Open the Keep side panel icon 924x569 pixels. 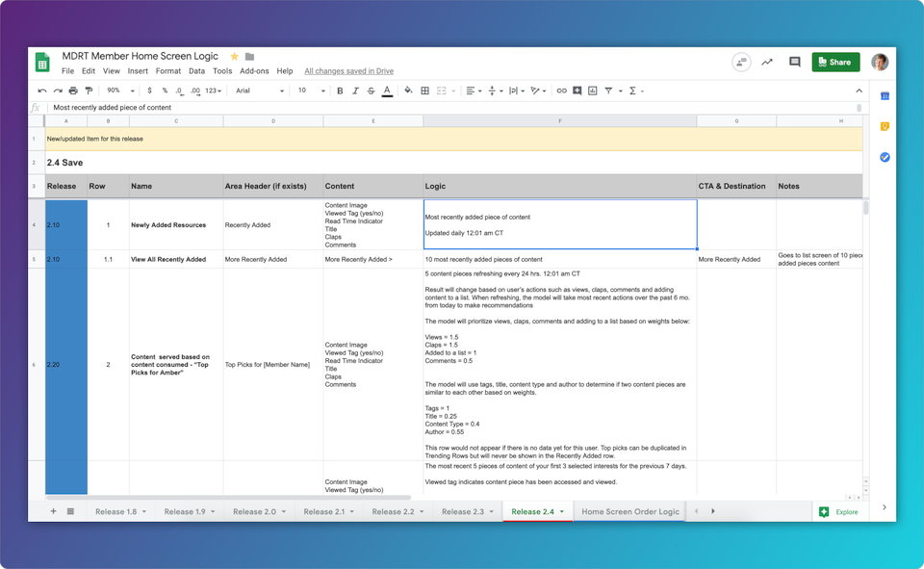pos(885,126)
